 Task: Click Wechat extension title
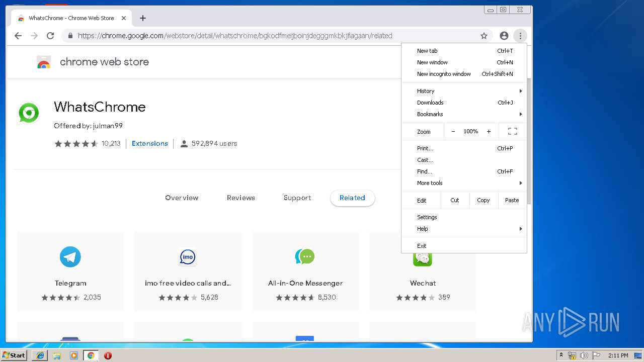pyautogui.click(x=423, y=283)
